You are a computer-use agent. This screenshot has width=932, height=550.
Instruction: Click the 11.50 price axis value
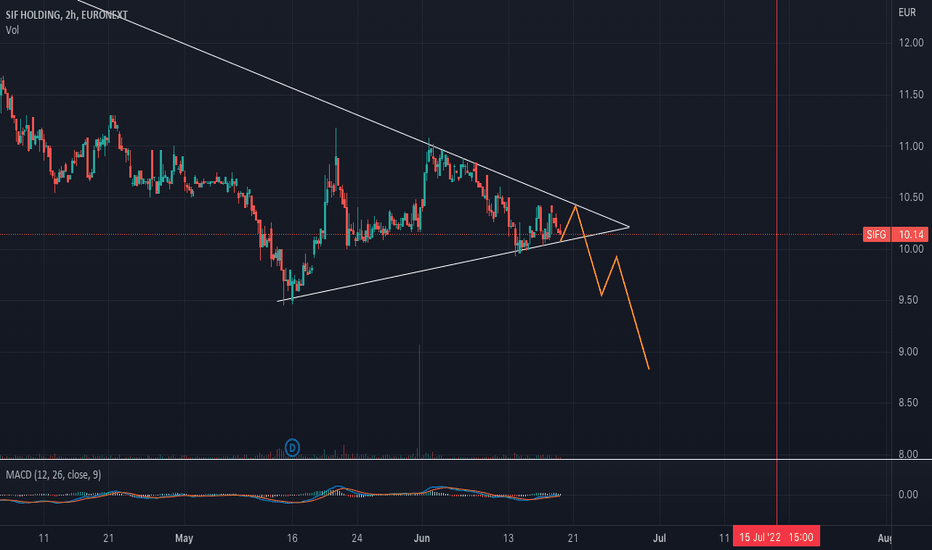coord(911,95)
